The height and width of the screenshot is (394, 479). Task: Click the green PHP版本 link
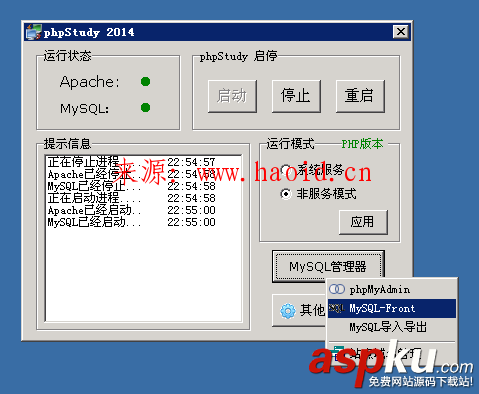pos(362,144)
